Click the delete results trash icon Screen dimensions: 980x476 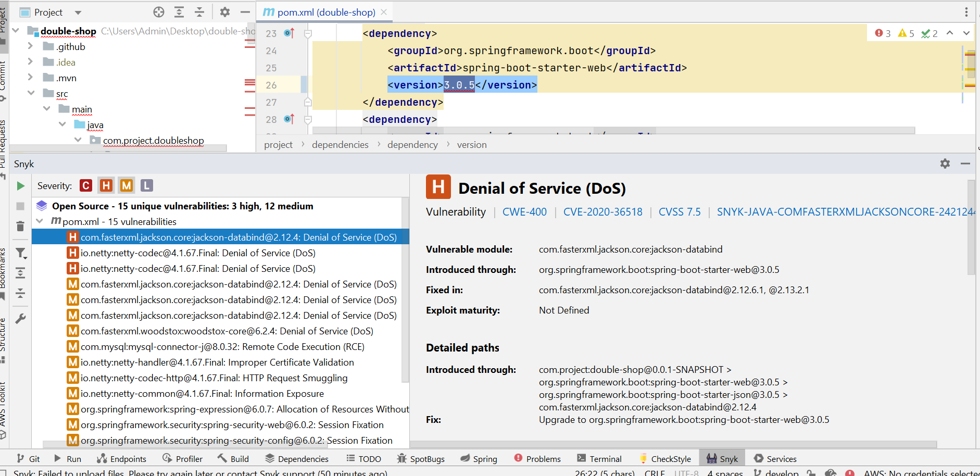(20, 227)
